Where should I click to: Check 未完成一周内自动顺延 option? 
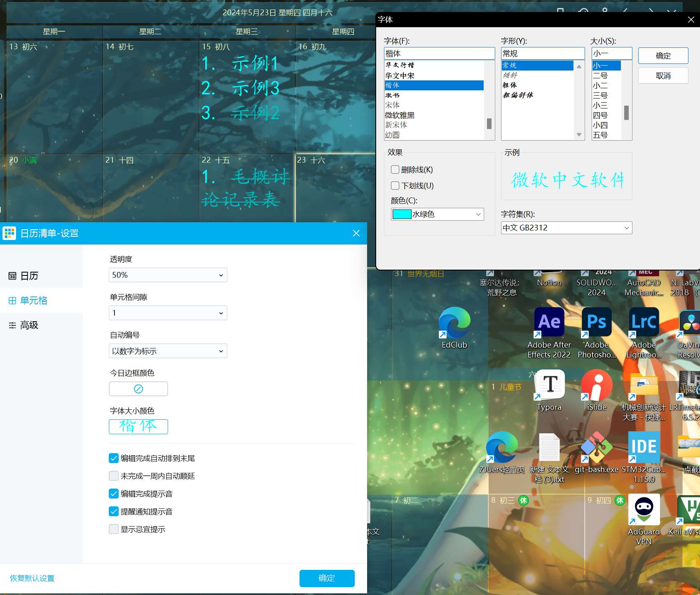coord(114,476)
